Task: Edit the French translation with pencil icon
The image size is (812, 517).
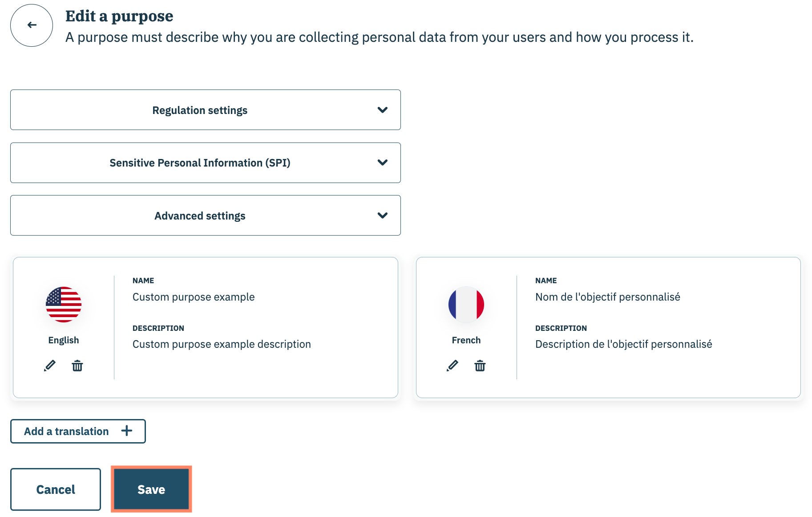Action: [452, 366]
